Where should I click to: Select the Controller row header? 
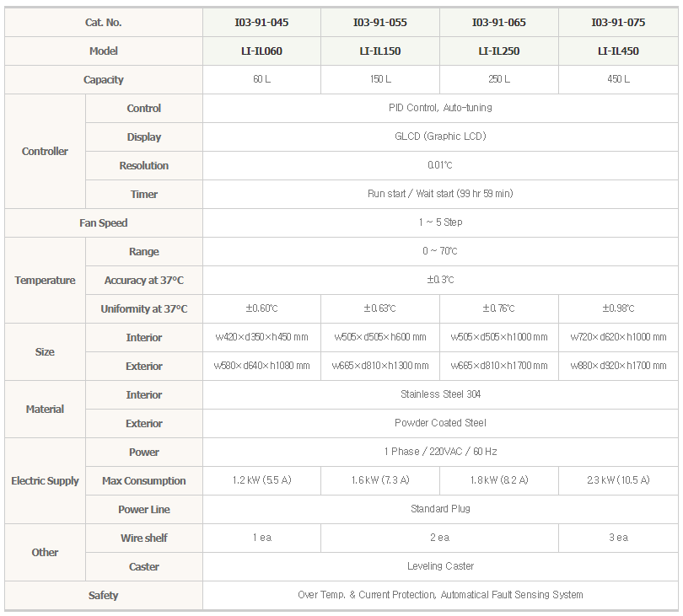45,151
